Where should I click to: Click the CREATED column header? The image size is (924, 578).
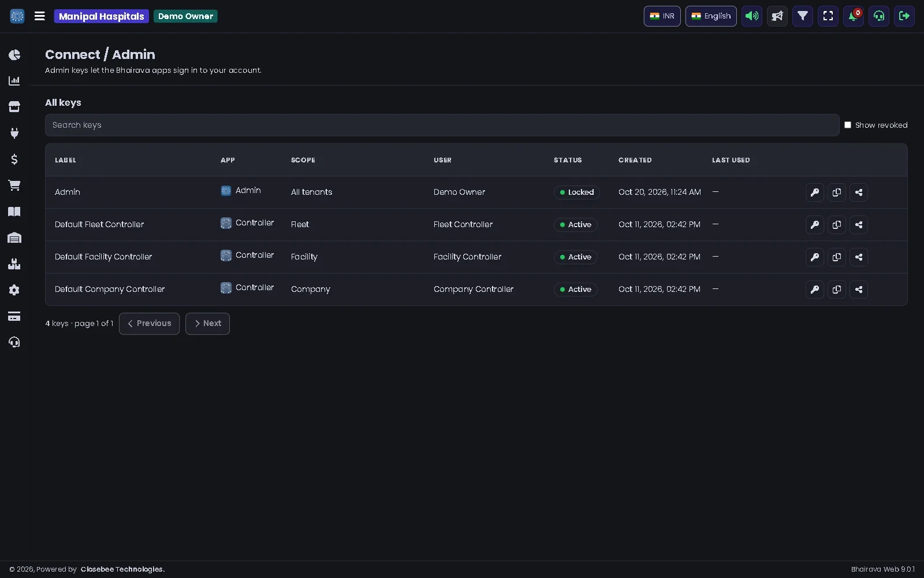[x=635, y=160]
